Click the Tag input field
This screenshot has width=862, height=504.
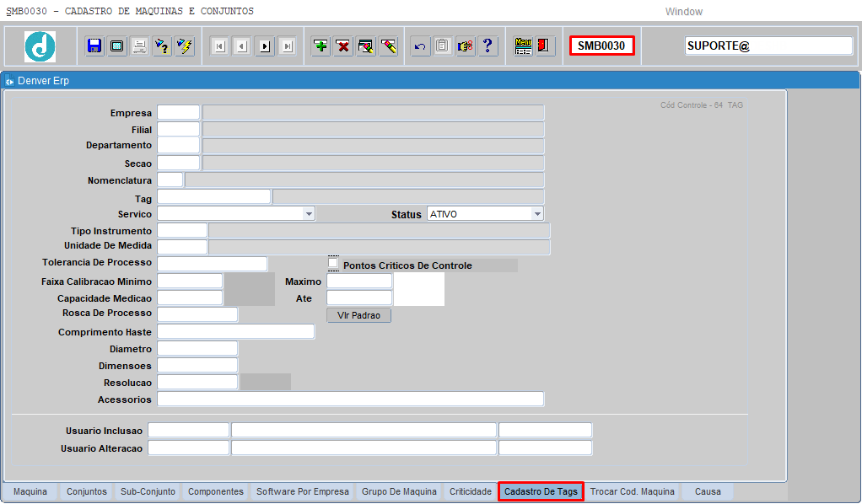[214, 196]
